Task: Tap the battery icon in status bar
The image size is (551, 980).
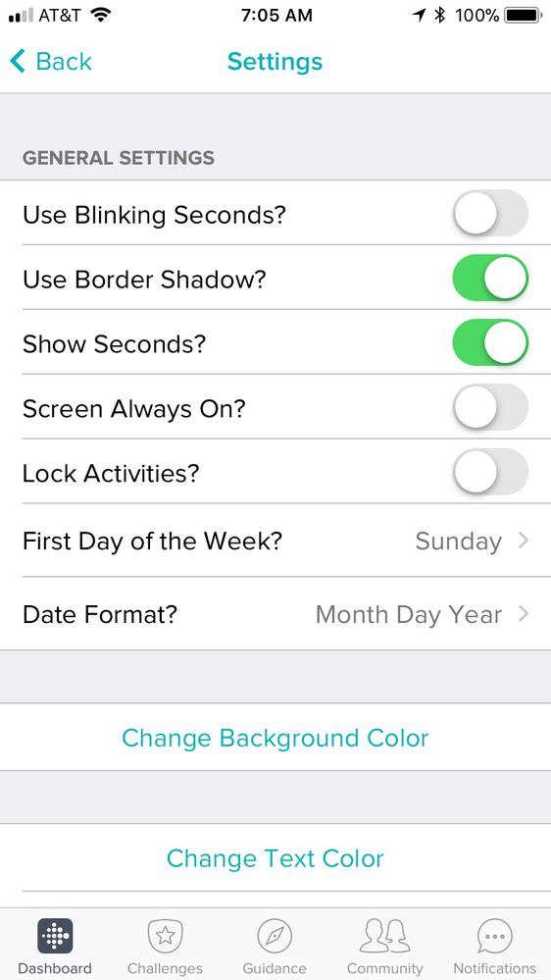Action: point(524,15)
